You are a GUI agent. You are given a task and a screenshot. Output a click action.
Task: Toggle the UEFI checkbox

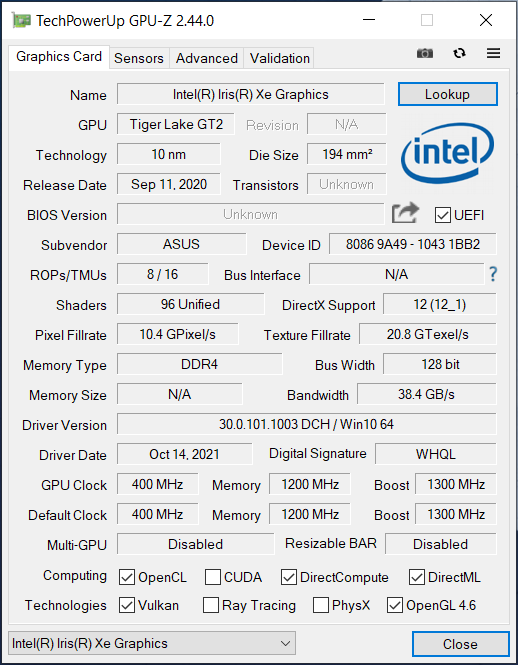click(442, 215)
